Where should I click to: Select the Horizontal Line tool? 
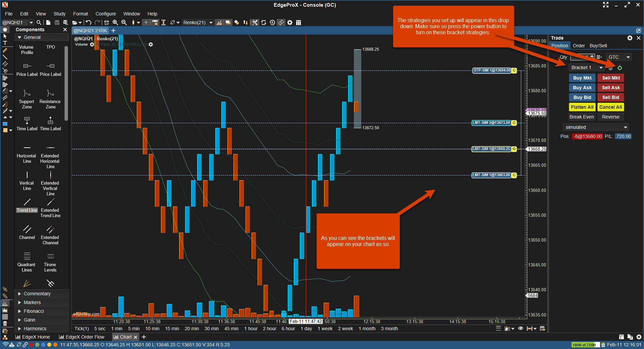(27, 154)
